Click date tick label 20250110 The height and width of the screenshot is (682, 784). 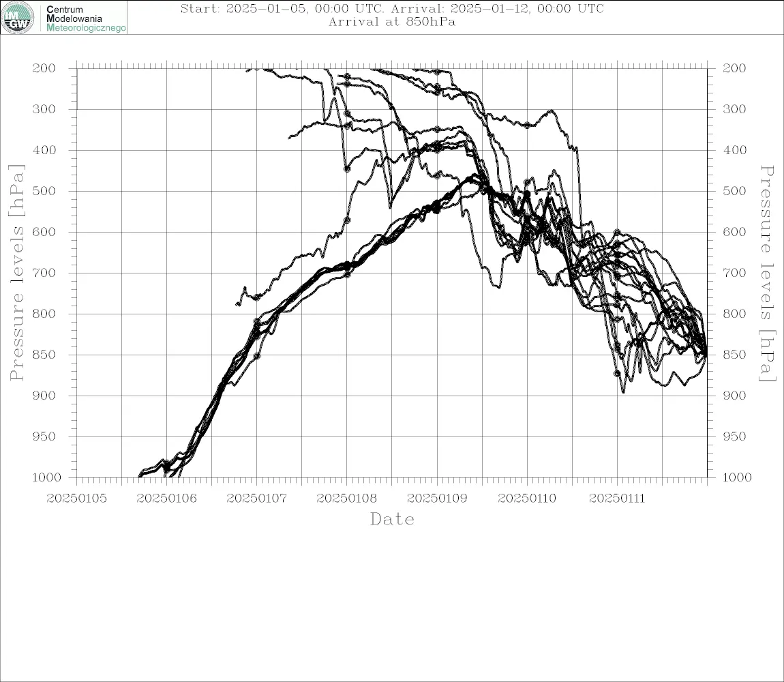pyautogui.click(x=527, y=499)
